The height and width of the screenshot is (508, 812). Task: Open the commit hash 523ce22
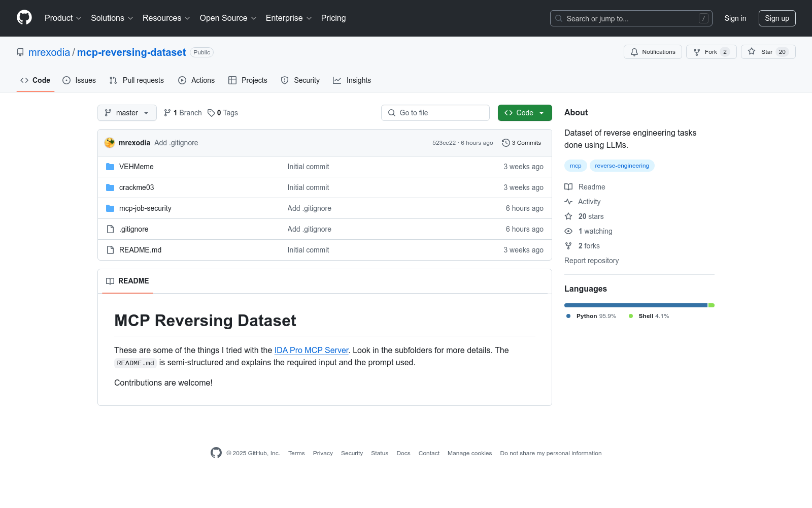(x=444, y=143)
